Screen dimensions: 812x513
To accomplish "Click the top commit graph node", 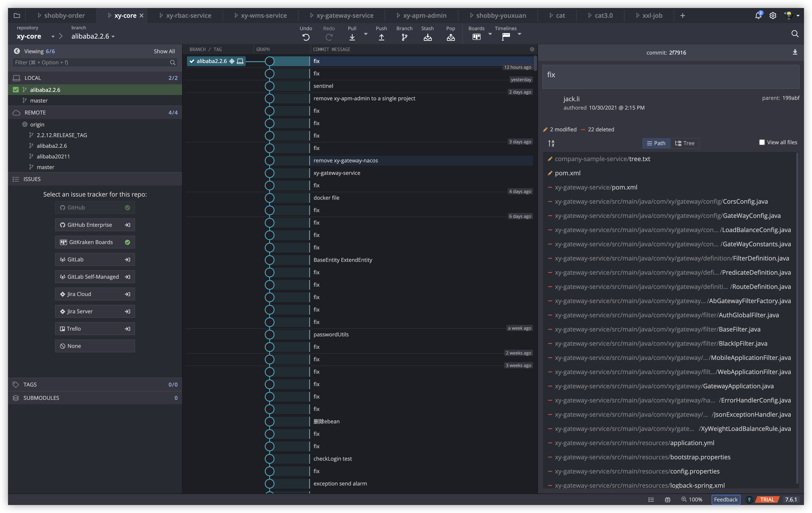I will [x=269, y=61].
